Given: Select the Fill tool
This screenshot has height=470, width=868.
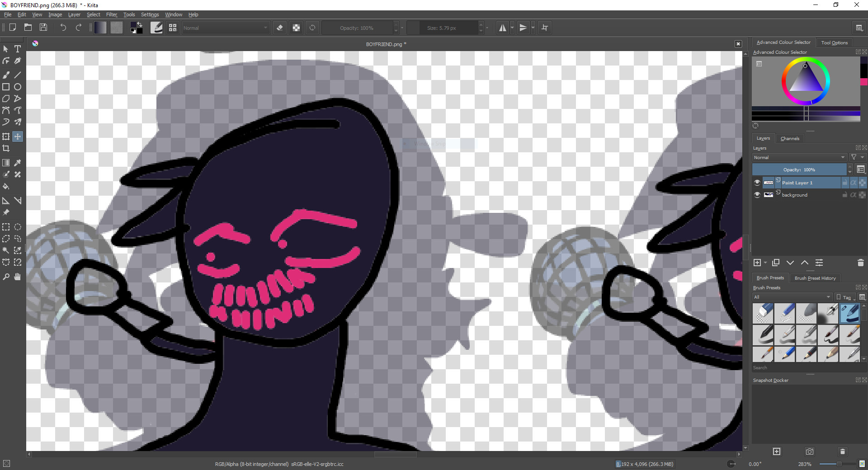Looking at the screenshot, I should 6,187.
